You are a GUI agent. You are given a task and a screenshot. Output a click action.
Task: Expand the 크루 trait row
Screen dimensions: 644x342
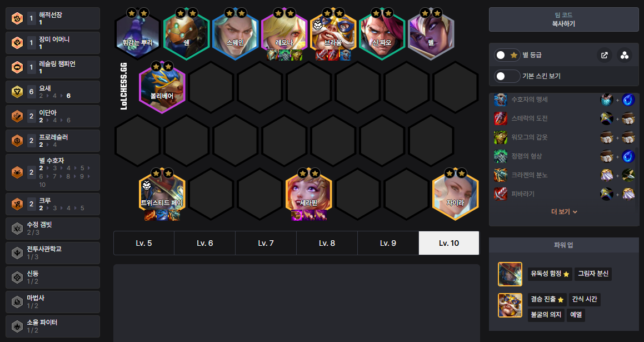tap(53, 204)
